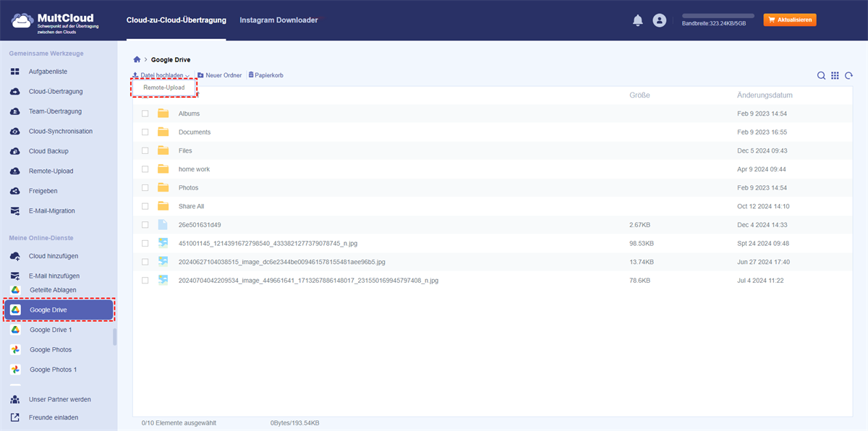The width and height of the screenshot is (868, 431).
Task: Click 20240627104038515_image jpg file name
Action: [282, 262]
